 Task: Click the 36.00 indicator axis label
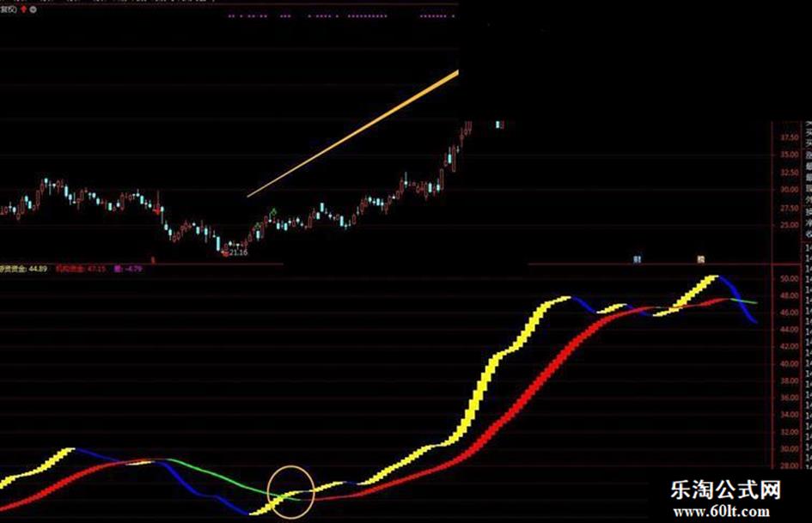click(x=789, y=398)
